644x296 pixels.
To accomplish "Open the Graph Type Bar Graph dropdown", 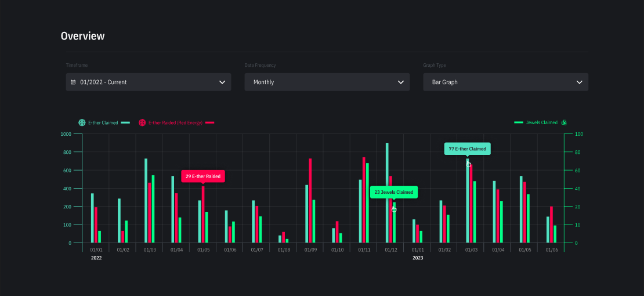I will (x=505, y=82).
